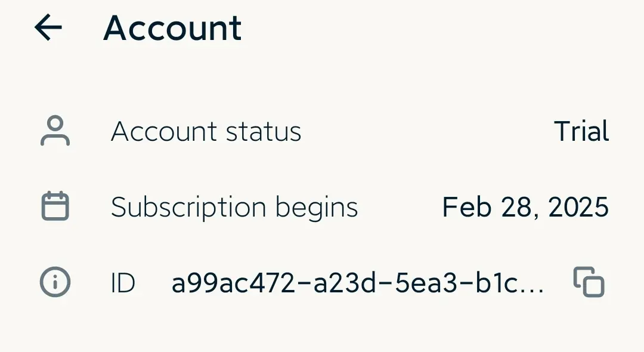The width and height of the screenshot is (644, 352).
Task: Click the word 'begins' in Subscription begins
Action: tap(317, 208)
